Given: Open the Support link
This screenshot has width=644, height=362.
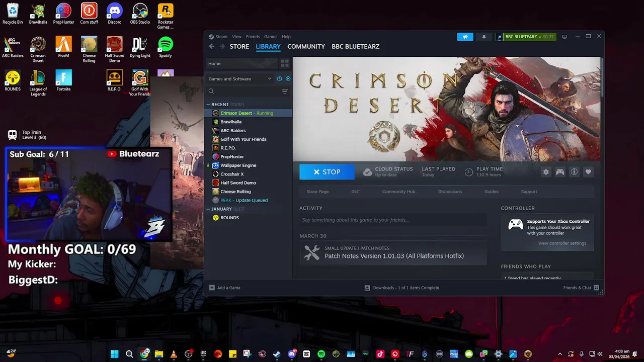Looking at the screenshot, I should click(x=529, y=192).
